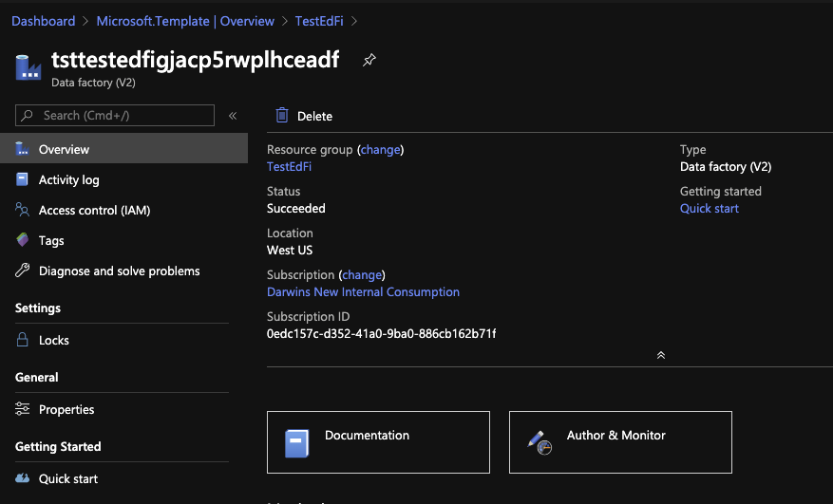Open Tags menu item
Image resolution: width=833 pixels, height=504 pixels.
coord(123,240)
